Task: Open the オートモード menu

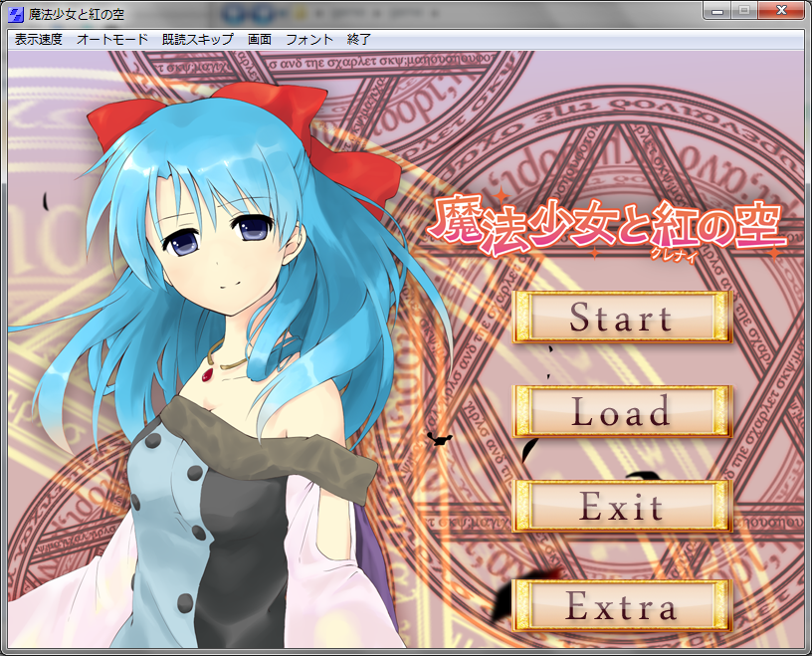Action: click(x=112, y=40)
